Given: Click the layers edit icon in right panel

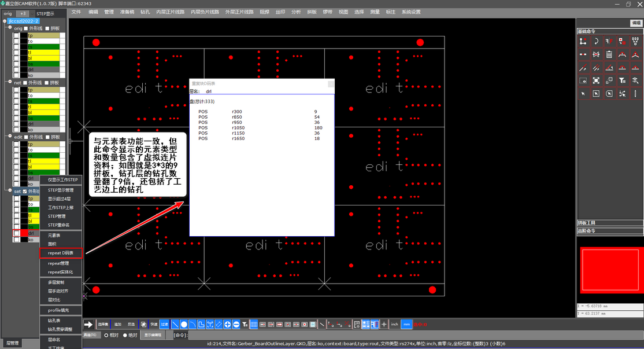Looking at the screenshot, I should (635, 80).
